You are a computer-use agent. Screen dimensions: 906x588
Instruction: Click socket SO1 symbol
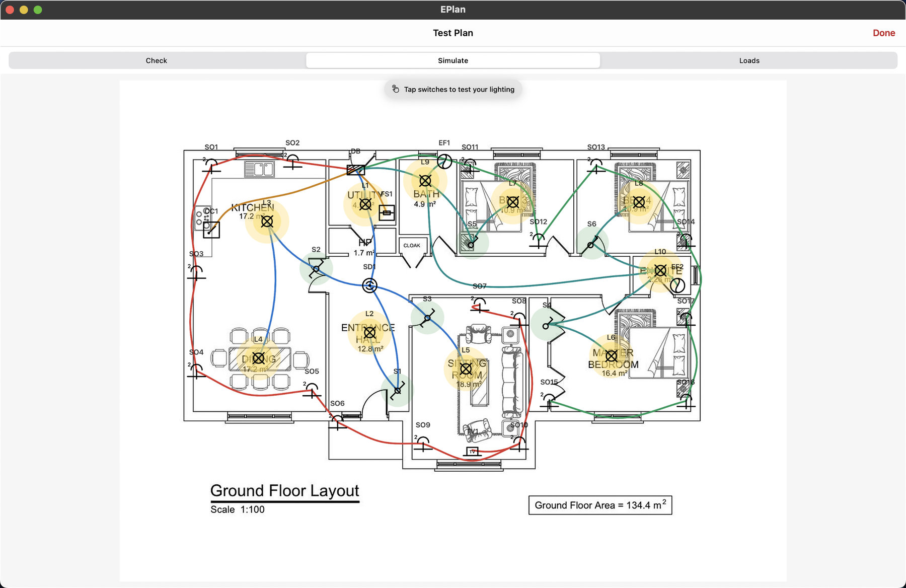(211, 166)
